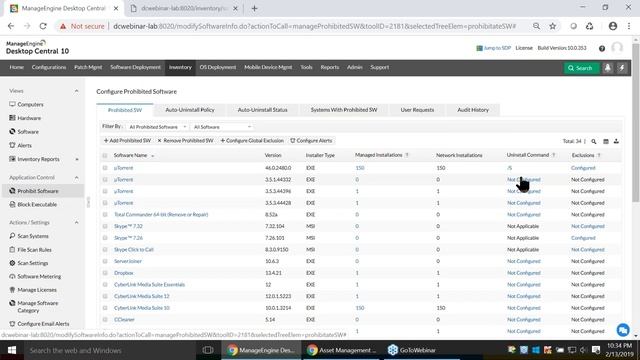Open Scan Settings in sidebar
Viewport: 640px width, 360px height.
pos(32,263)
